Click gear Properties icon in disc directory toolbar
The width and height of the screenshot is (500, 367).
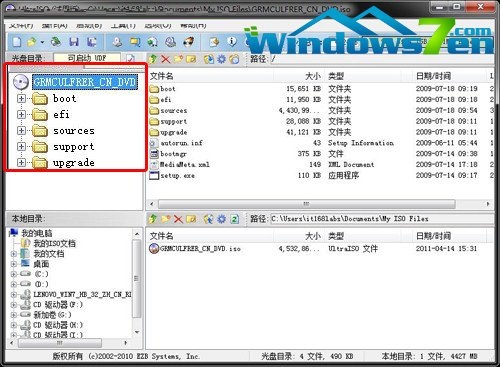222,59
